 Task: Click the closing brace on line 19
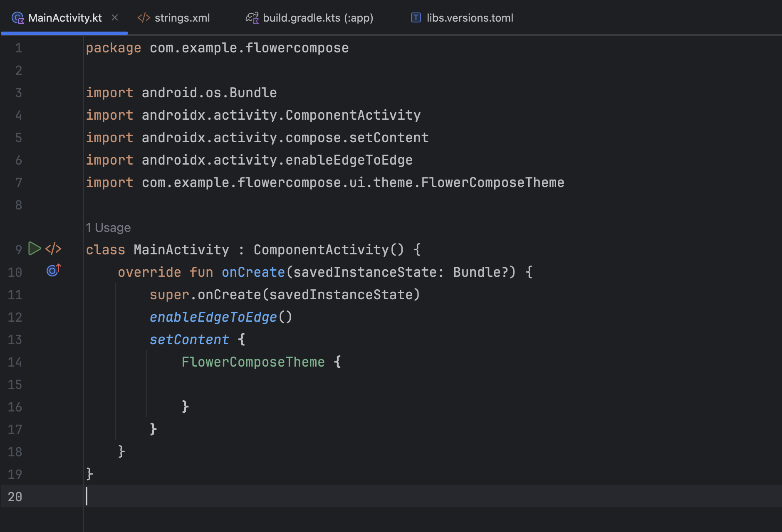[x=89, y=474]
